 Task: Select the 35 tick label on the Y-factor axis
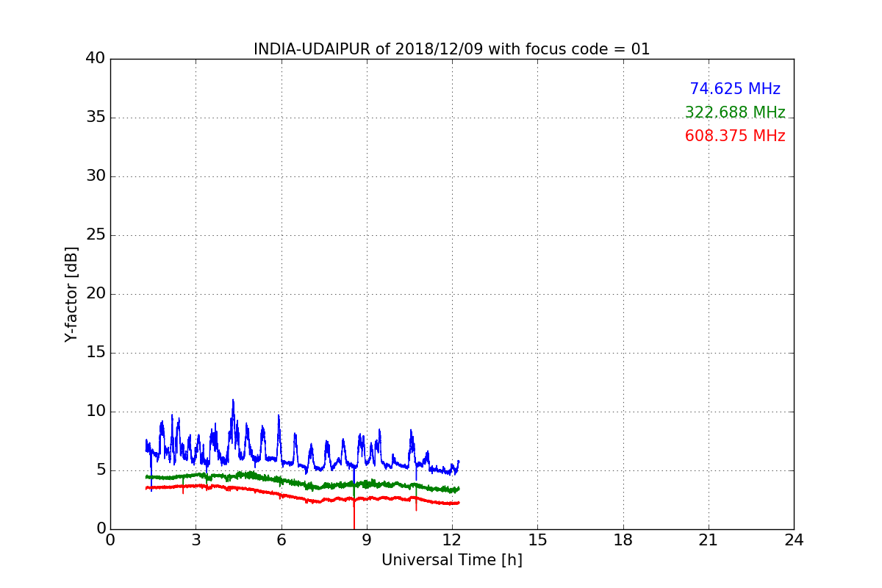coord(95,118)
